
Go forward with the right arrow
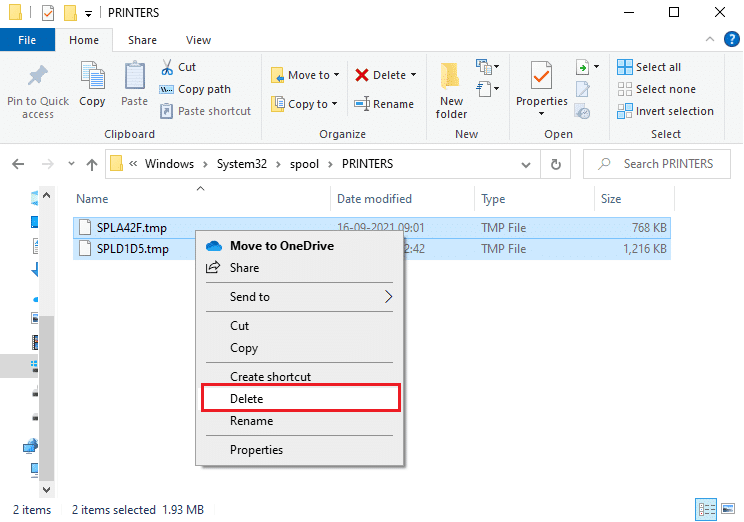[47, 164]
